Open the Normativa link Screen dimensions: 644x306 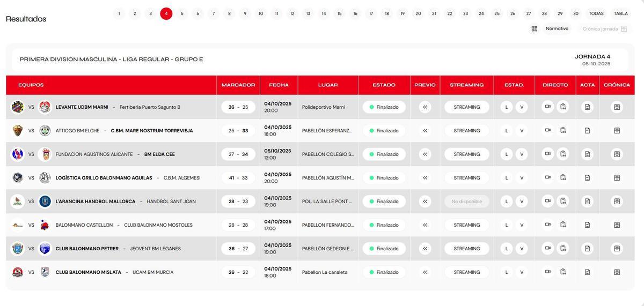(557, 29)
